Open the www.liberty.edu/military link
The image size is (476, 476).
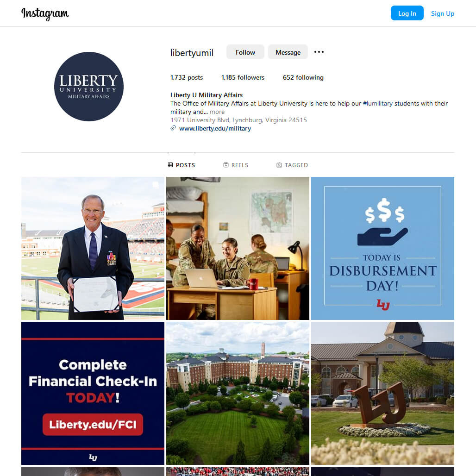coord(215,128)
